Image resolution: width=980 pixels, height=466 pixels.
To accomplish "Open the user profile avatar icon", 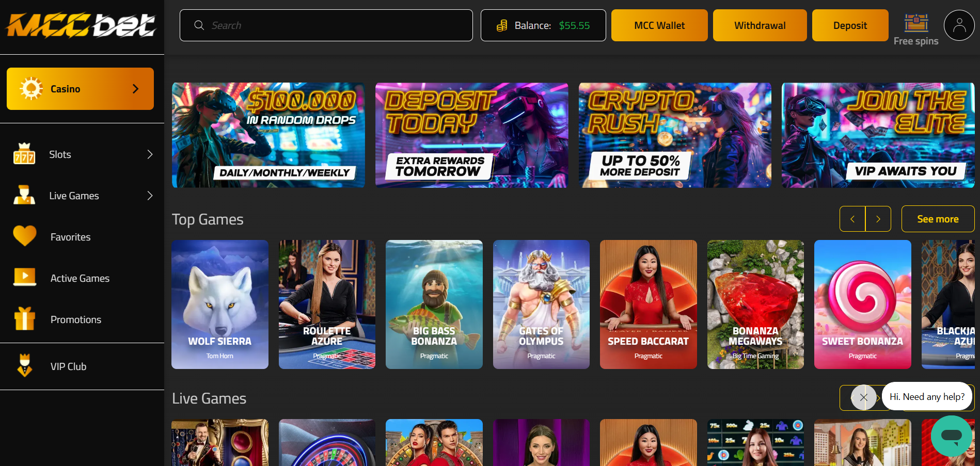I will click(x=959, y=25).
